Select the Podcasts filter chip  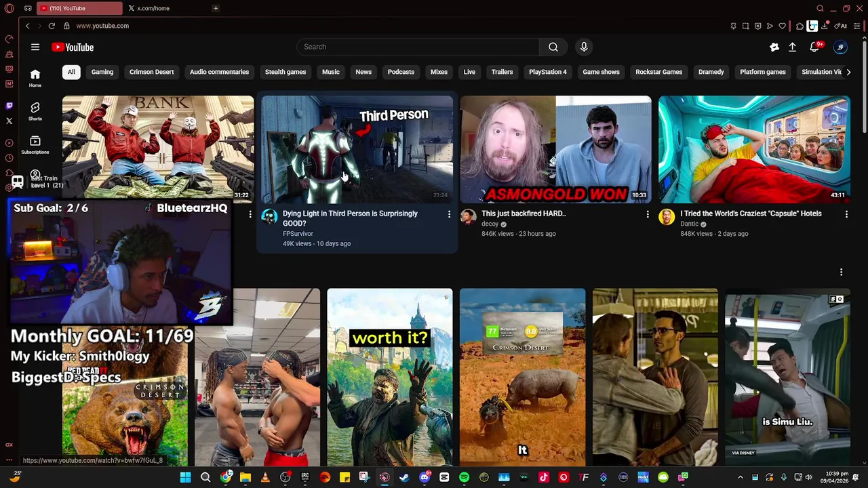click(401, 72)
